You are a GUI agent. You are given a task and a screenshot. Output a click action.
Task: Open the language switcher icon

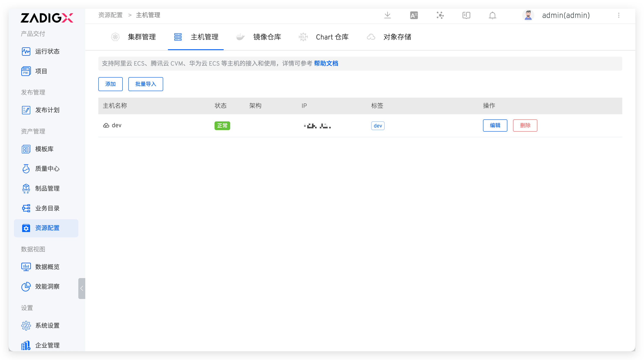click(x=414, y=15)
